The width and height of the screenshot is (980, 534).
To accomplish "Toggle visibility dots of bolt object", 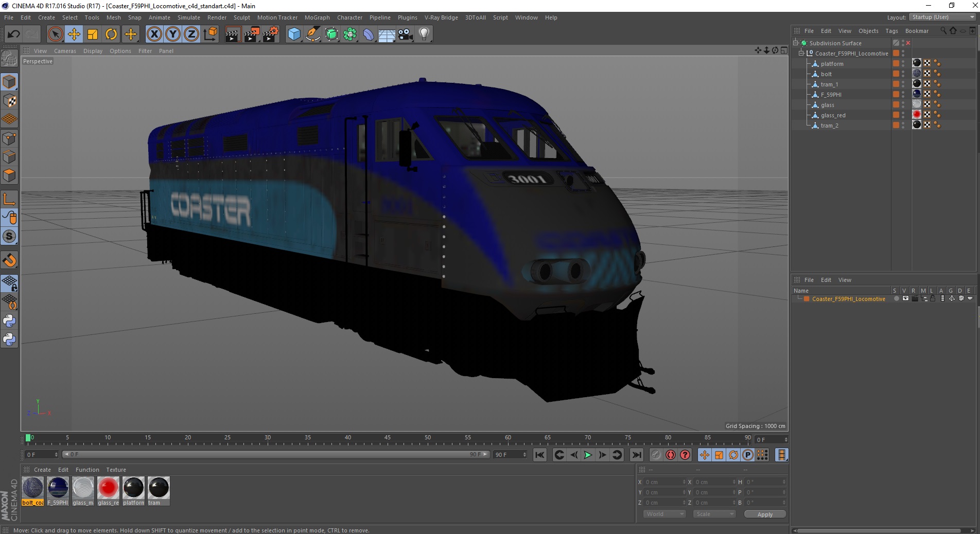I will point(903,74).
